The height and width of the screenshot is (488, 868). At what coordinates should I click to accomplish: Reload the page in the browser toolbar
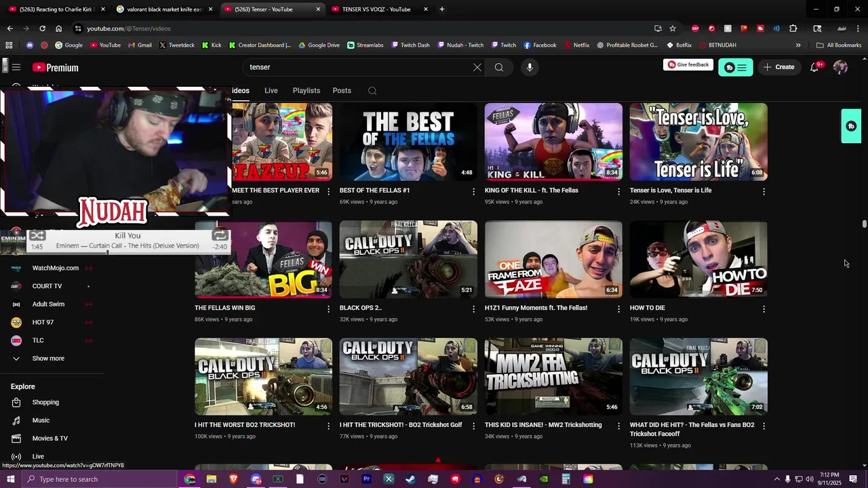coord(42,28)
